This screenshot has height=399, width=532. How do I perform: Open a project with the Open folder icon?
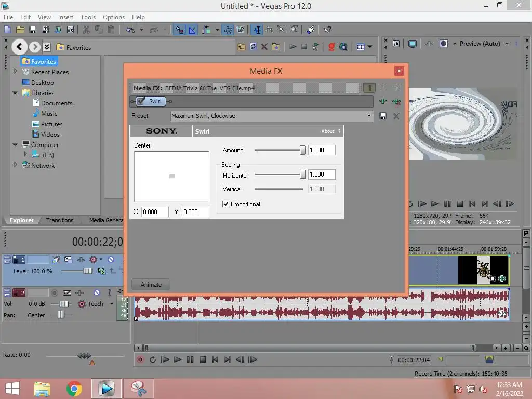(20, 30)
